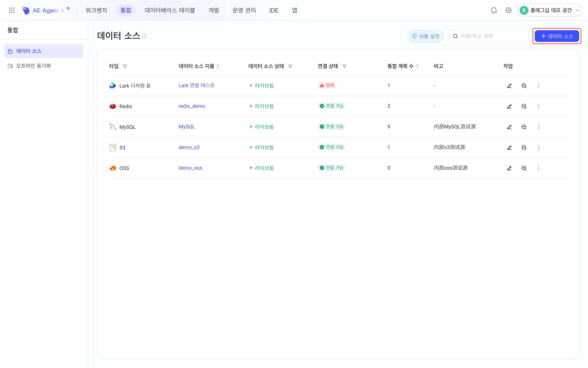Open the notifications bell
The image size is (588, 368).
(x=494, y=10)
